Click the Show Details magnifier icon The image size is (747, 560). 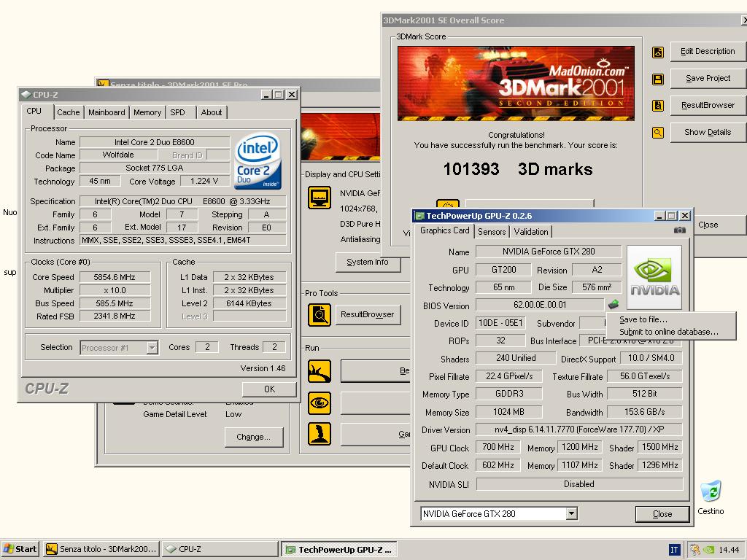(x=658, y=133)
